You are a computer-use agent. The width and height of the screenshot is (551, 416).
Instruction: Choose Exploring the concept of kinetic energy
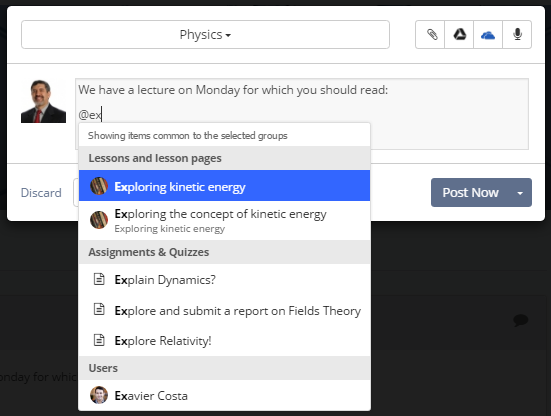[x=225, y=221]
